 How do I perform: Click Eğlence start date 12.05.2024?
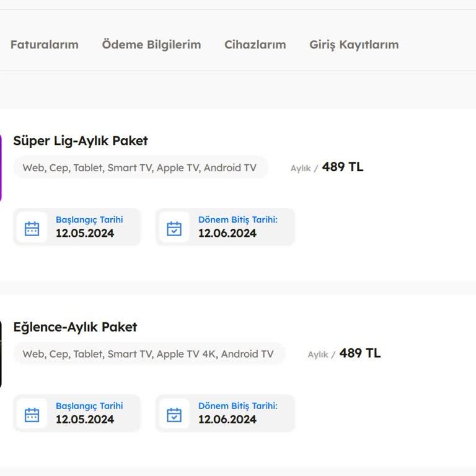point(85,419)
